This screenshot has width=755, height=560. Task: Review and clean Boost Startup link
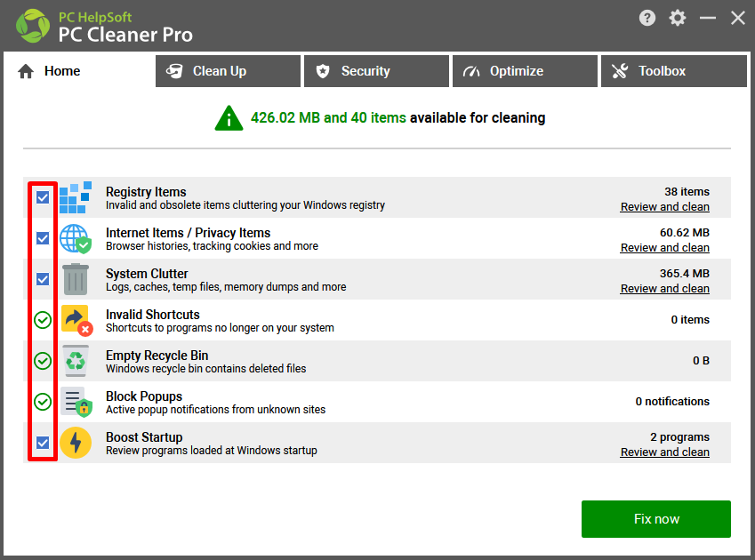tap(665, 452)
